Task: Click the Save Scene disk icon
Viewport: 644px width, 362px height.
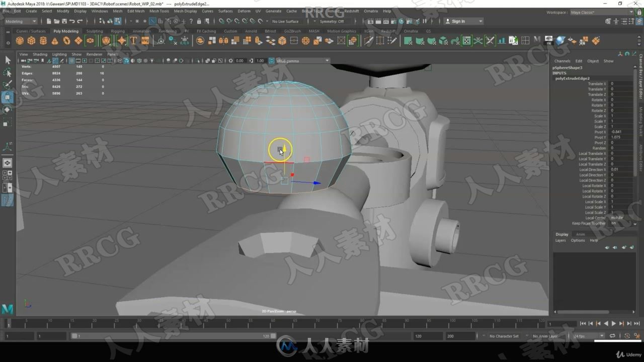Action: (64, 21)
